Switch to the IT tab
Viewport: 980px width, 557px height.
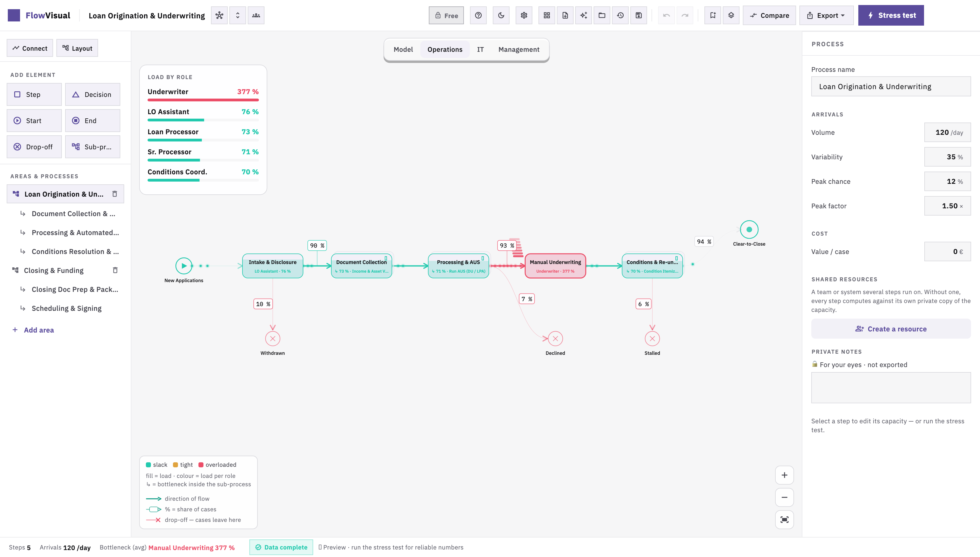(480, 49)
